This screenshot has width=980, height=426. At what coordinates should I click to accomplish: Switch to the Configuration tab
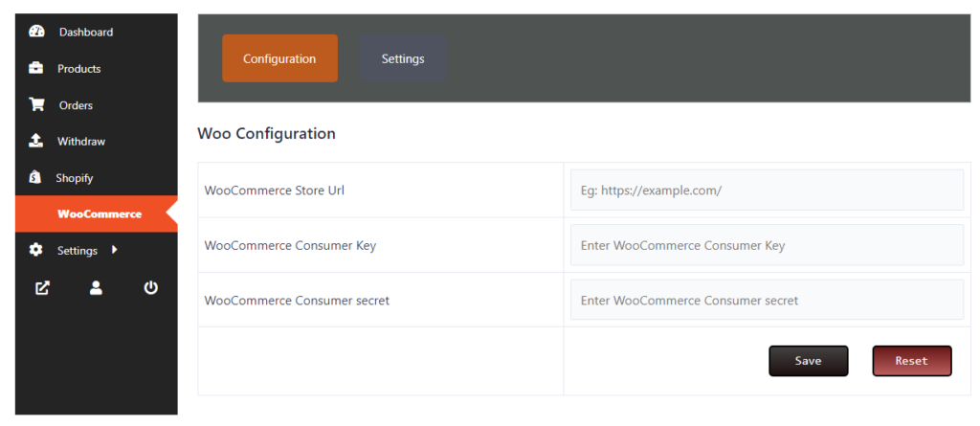pos(279,58)
